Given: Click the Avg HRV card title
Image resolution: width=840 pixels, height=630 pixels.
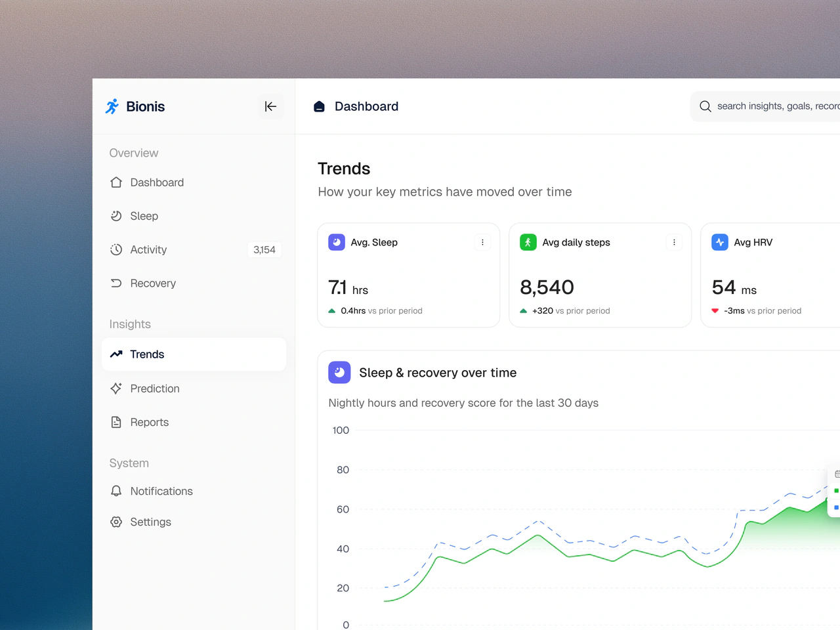Looking at the screenshot, I should [x=753, y=242].
